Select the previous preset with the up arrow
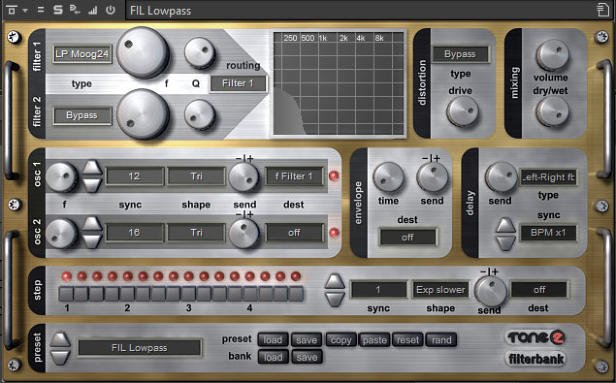This screenshot has height=383, width=616. coord(60,339)
